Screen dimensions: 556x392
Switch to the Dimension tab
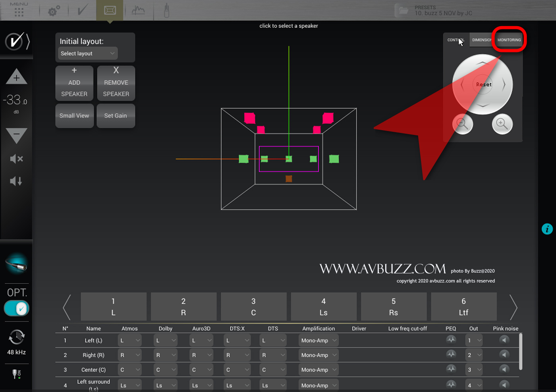point(481,40)
